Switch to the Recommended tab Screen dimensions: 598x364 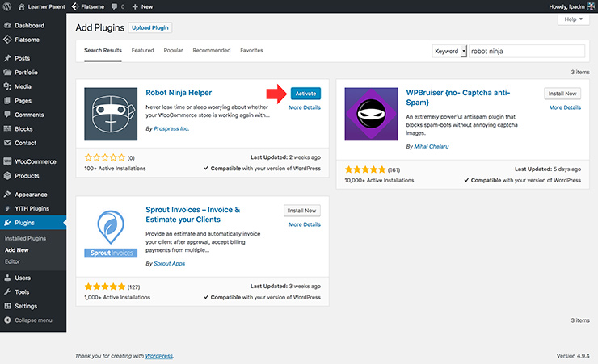(x=211, y=50)
